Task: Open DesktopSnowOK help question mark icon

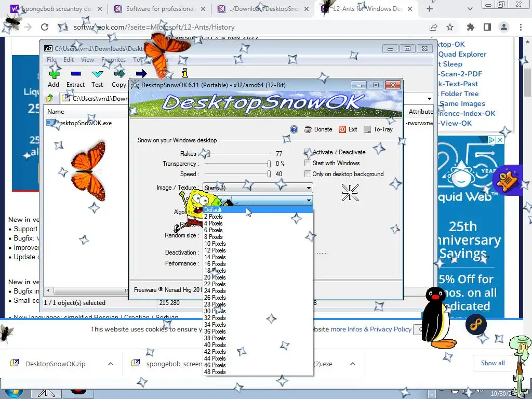Action: 294,129
